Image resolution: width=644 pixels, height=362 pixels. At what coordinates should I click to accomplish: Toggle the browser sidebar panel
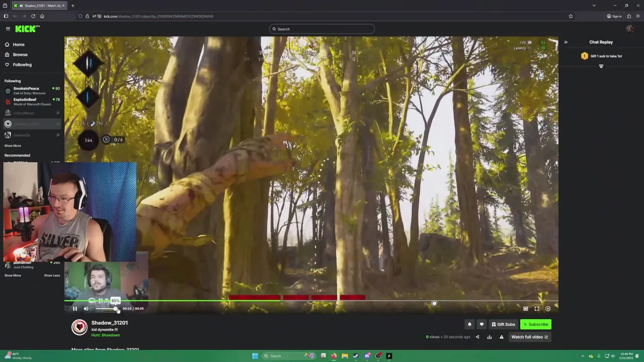coord(6,16)
